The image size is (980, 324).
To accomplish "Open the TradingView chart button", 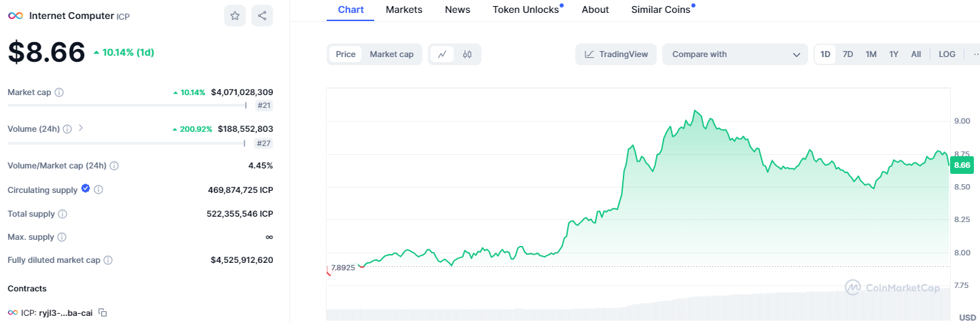I will coord(616,54).
